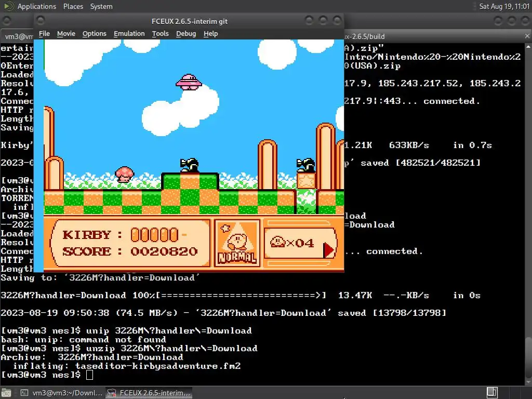This screenshot has width=532, height=399.
Task: Click the download progress bar line at 100%
Action: pyautogui.click(x=241, y=296)
